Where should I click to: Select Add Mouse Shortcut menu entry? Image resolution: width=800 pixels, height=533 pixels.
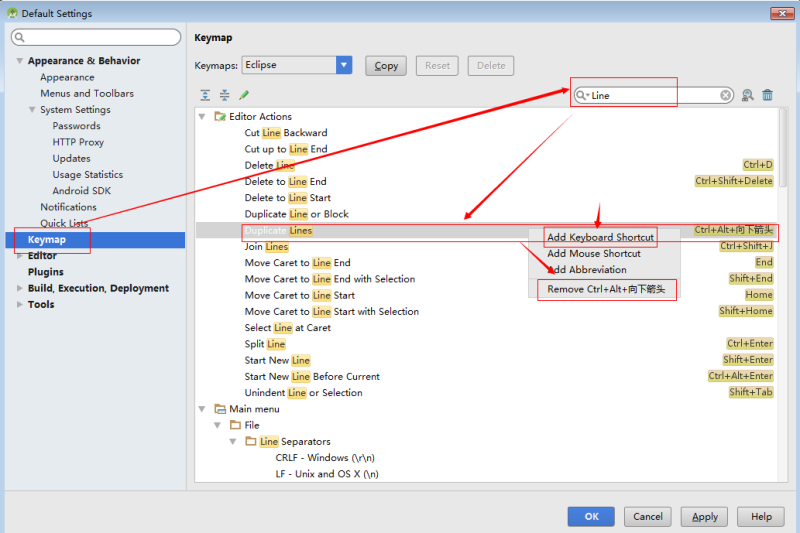click(594, 253)
